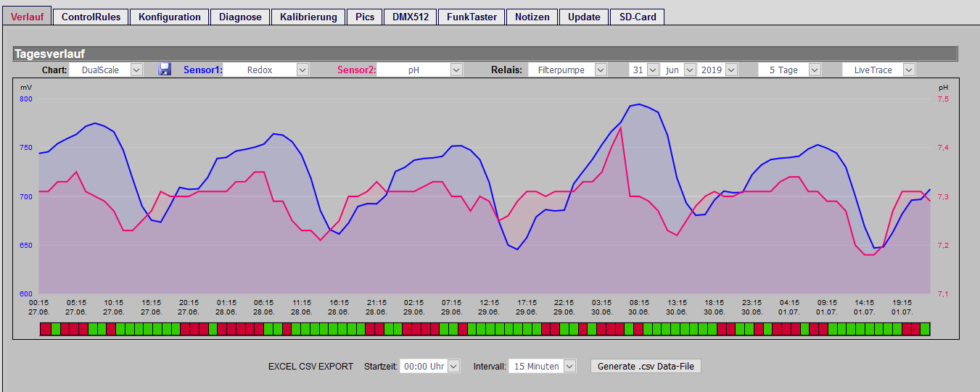Expand the 5 Tage range dropdown
Viewport: 980px width, 392px height.
(x=789, y=70)
